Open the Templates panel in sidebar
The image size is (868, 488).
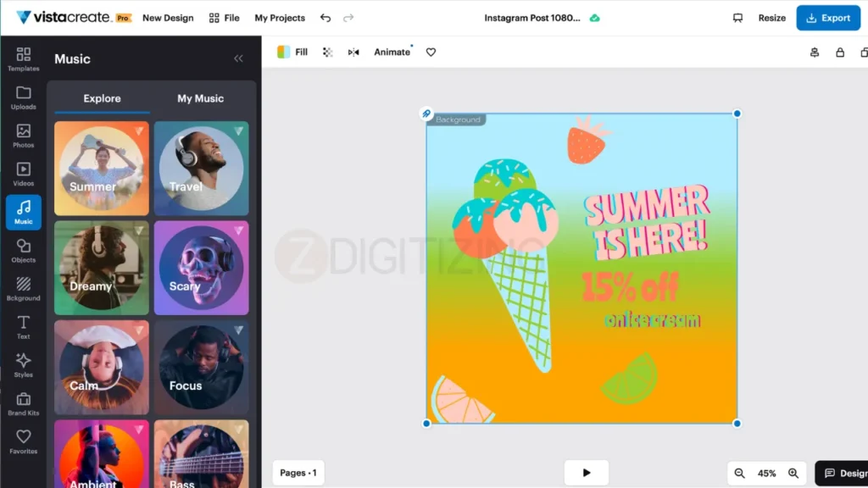pyautogui.click(x=23, y=58)
